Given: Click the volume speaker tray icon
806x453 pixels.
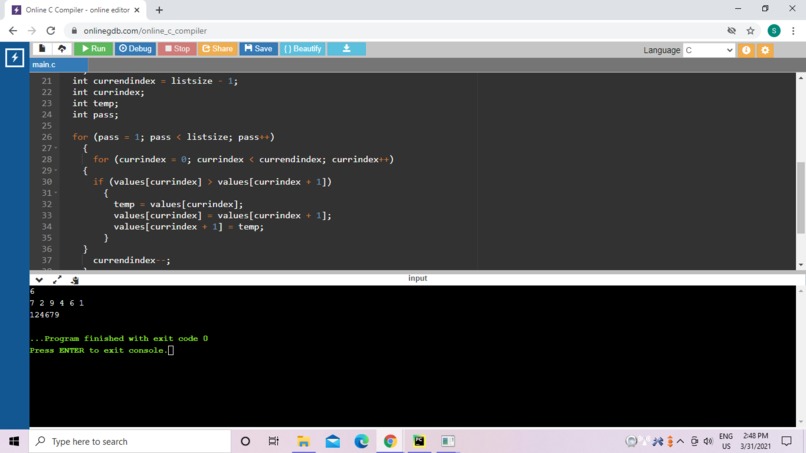Looking at the screenshot, I should click(708, 441).
